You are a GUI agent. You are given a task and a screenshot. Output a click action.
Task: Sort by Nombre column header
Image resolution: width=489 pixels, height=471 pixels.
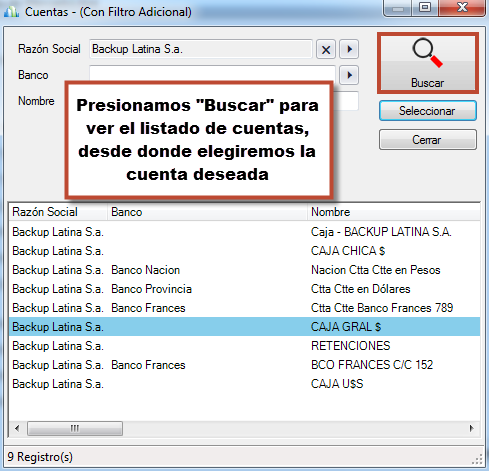point(394,212)
